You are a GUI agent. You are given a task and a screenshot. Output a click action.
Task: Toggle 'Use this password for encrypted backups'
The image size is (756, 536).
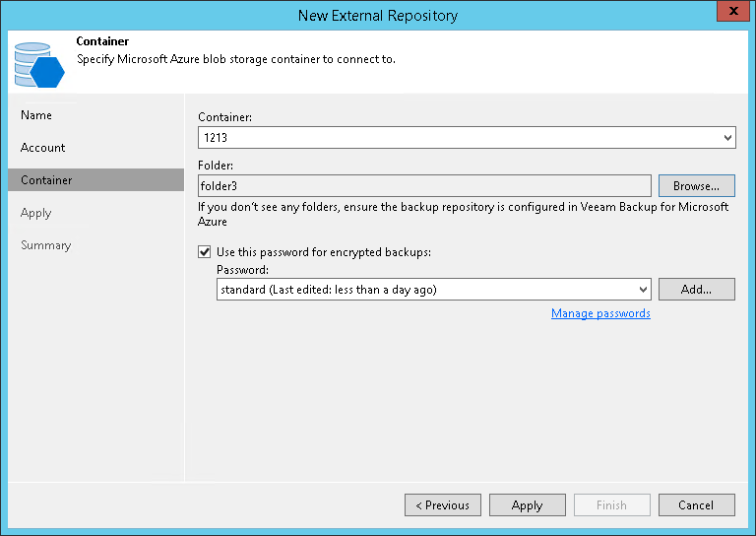pos(205,252)
